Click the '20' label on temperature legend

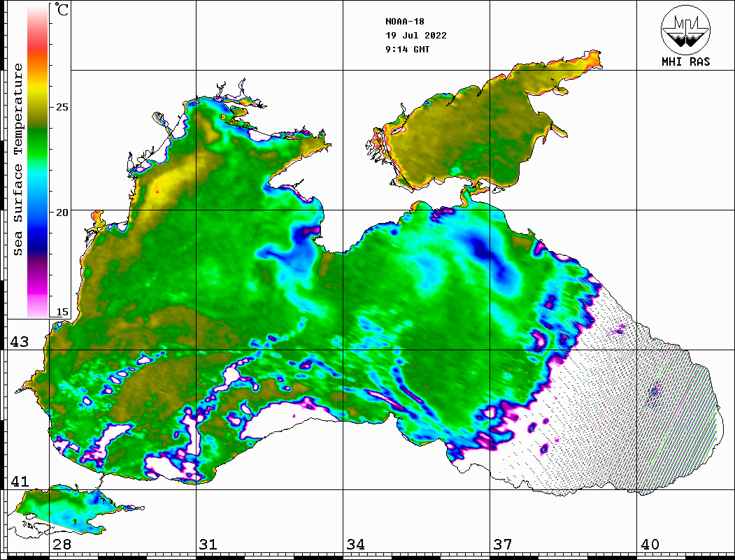(x=62, y=213)
